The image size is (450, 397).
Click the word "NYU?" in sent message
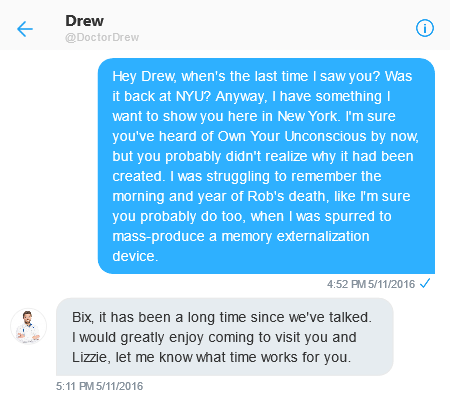194,96
